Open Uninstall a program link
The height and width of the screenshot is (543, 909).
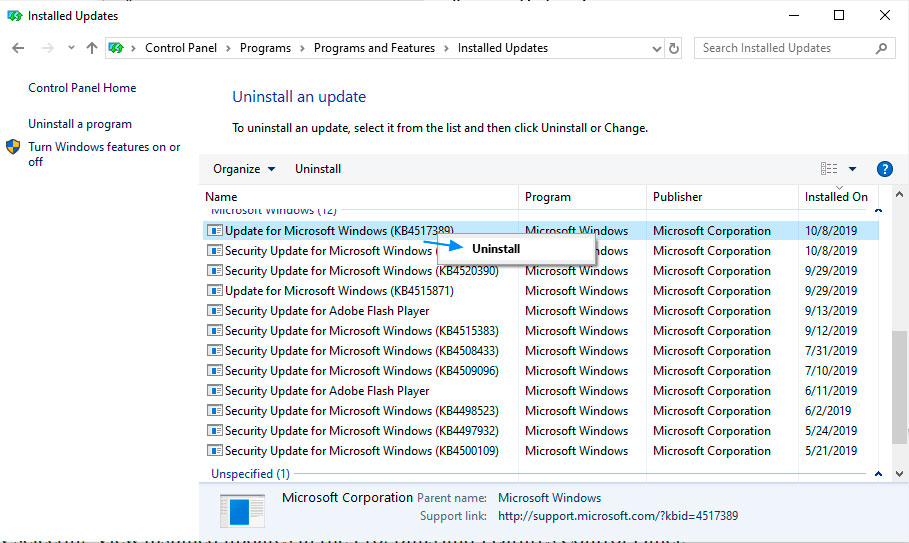coord(80,124)
